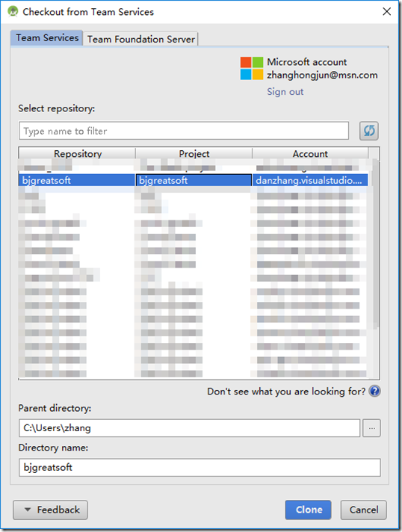The width and height of the screenshot is (402, 532).
Task: Cancel the checkout dialog
Action: 364,510
